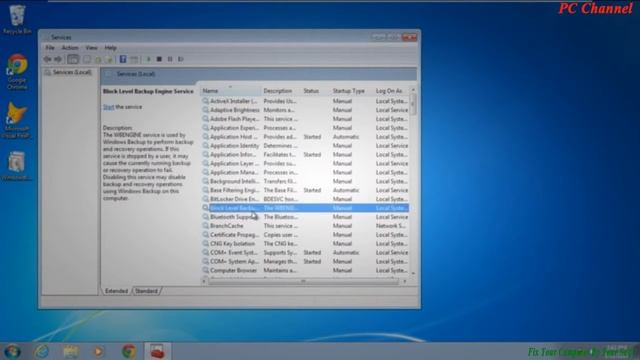Select the Application Layer service row
640x360 pixels.
(x=305, y=163)
